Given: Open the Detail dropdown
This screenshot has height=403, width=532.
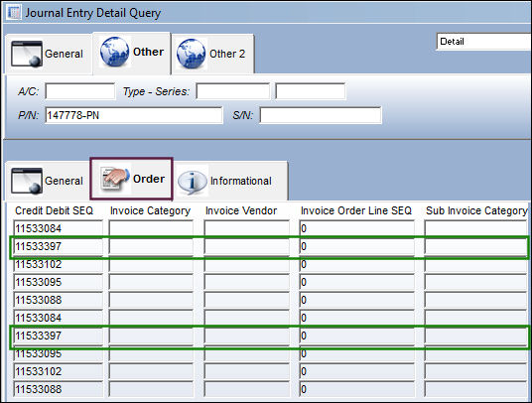Looking at the screenshot, I should click(483, 42).
